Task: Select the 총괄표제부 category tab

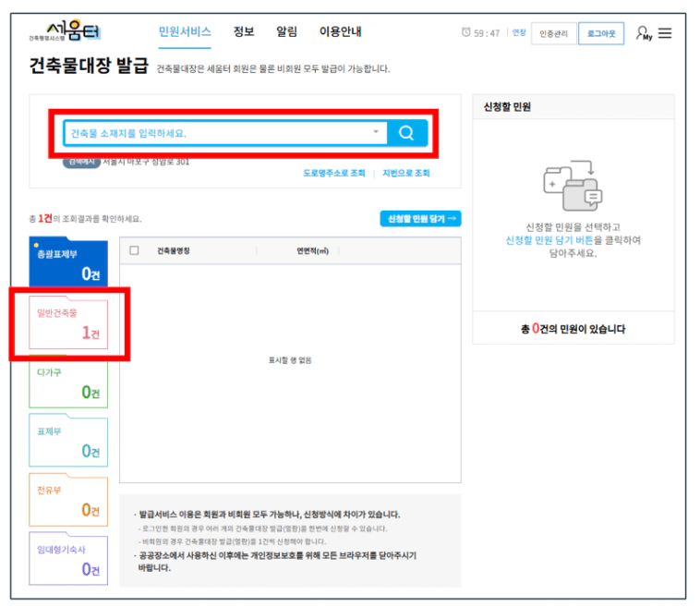Action: (x=68, y=263)
